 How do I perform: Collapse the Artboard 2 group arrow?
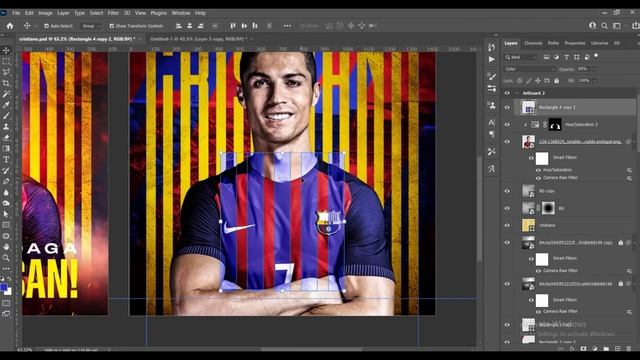pyautogui.click(x=517, y=93)
